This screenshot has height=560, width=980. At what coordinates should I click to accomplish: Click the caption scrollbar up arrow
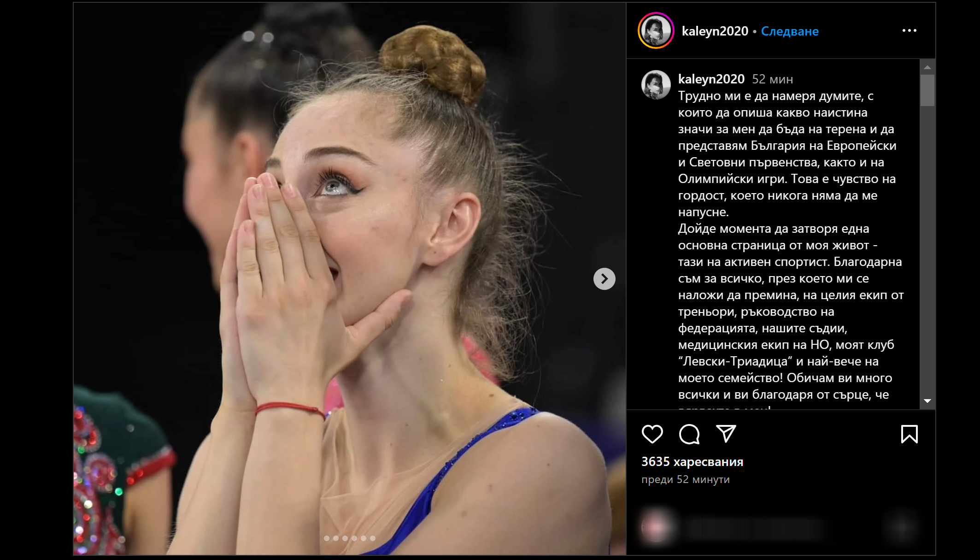(927, 67)
